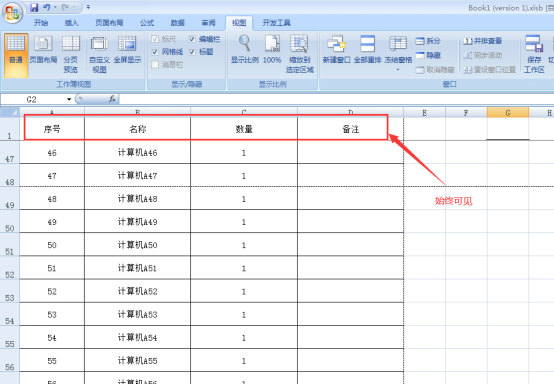Select 序号 cell with value 48
The image size is (554, 385).
pyautogui.click(x=52, y=199)
